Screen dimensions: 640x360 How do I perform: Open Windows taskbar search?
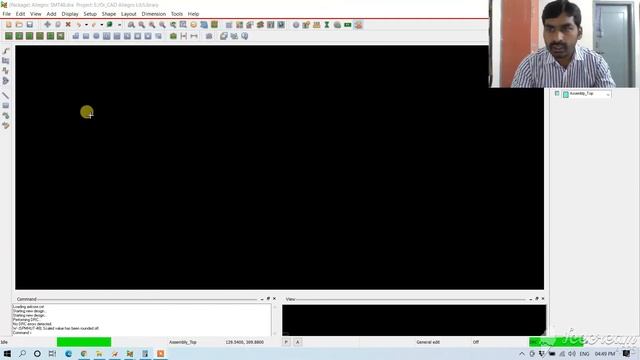(22, 353)
